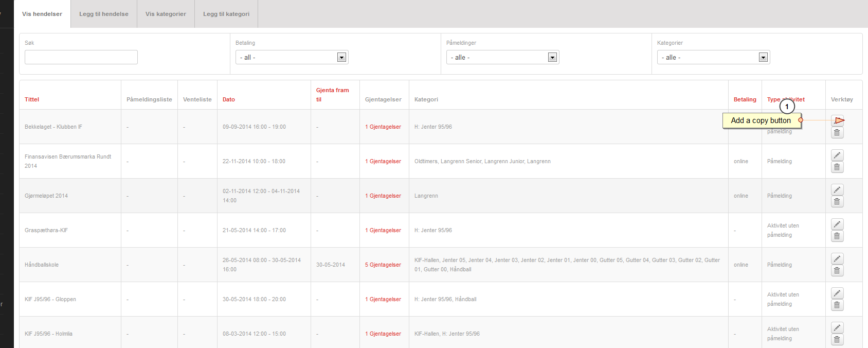
Task: Open 1 Gjentagelser for Gjørmeløpet 2014
Action: tap(383, 196)
